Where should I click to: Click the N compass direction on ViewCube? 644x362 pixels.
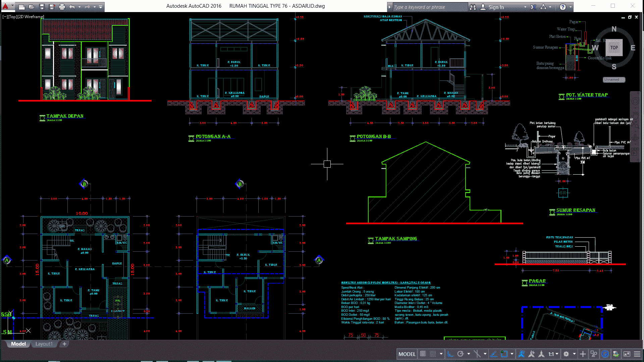tap(614, 29)
